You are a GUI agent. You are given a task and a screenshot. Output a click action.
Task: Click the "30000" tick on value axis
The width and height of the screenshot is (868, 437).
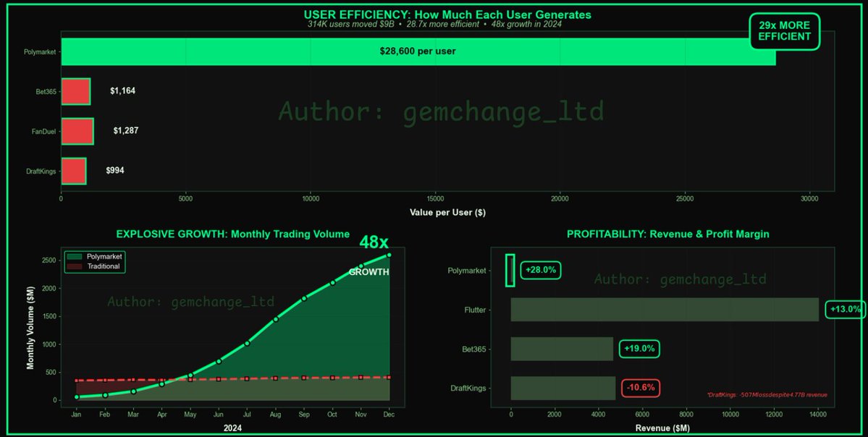(x=809, y=199)
